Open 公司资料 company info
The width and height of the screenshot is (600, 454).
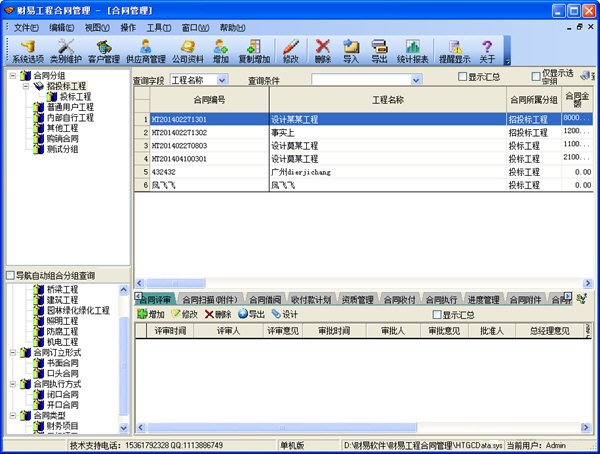(188, 51)
